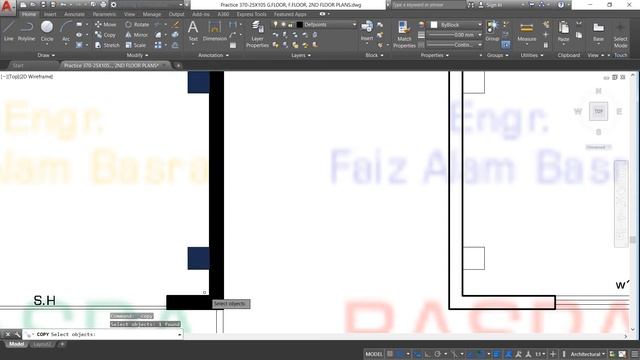This screenshot has height=360, width=640.
Task: Open the AutoCAD application menu logo
Action: [x=7, y=7]
